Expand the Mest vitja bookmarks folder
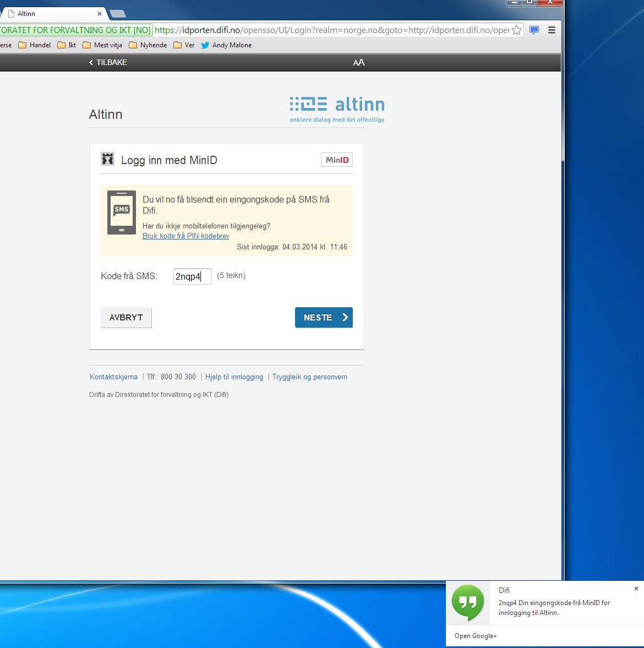The image size is (644, 648). pyautogui.click(x=102, y=45)
